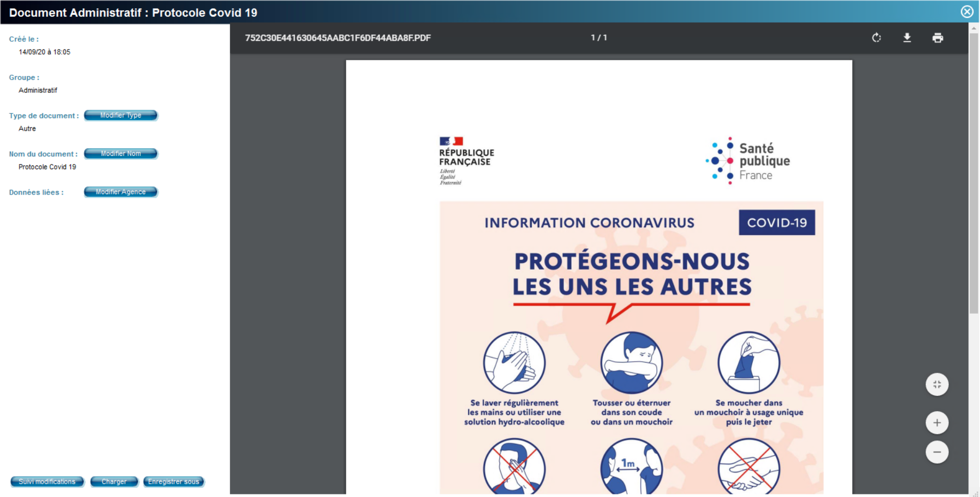Click the vertical scrollbar thumb of the viewer
The width and height of the screenshot is (980, 497).
click(974, 174)
